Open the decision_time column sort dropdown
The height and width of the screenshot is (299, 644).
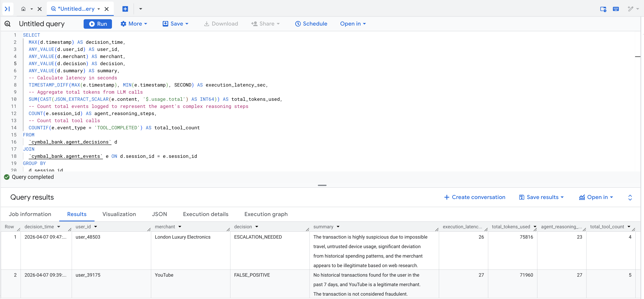tap(59, 227)
